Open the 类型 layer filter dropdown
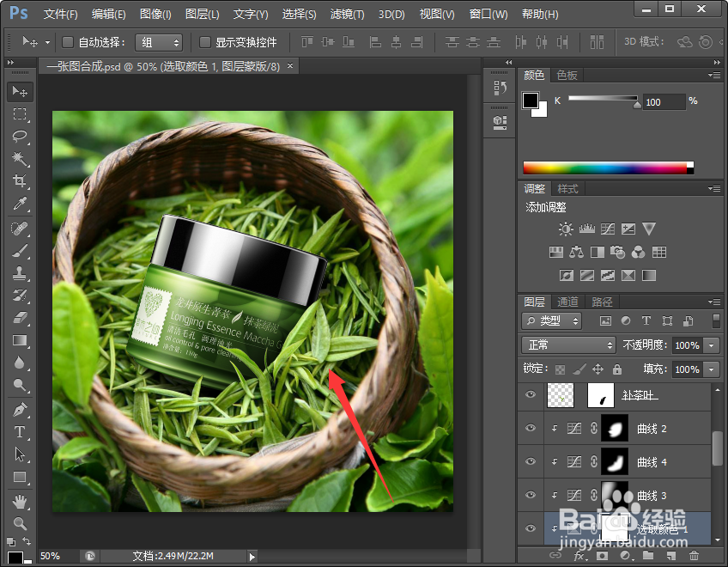This screenshot has width=728, height=567. pyautogui.click(x=551, y=320)
